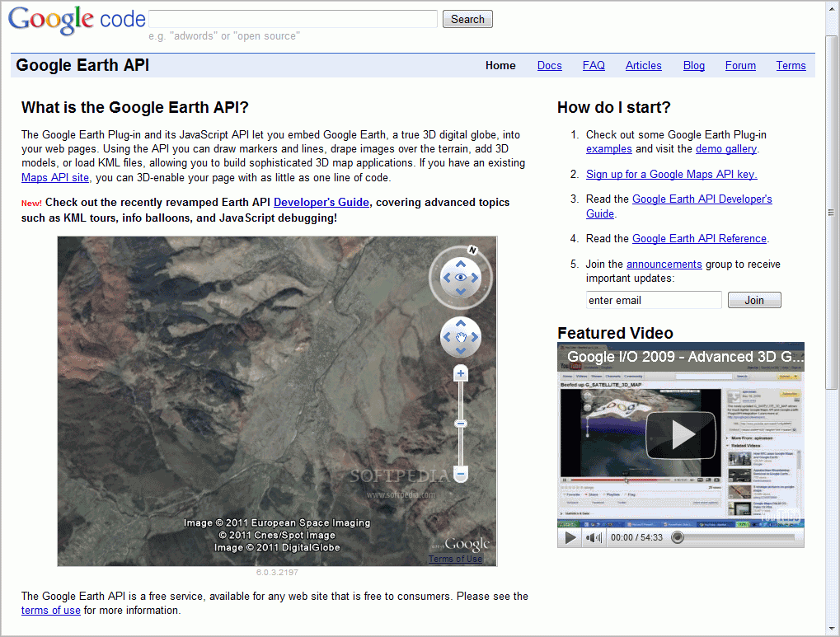This screenshot has height=637, width=840.
Task: Open the announcements group link
Action: pos(664,265)
